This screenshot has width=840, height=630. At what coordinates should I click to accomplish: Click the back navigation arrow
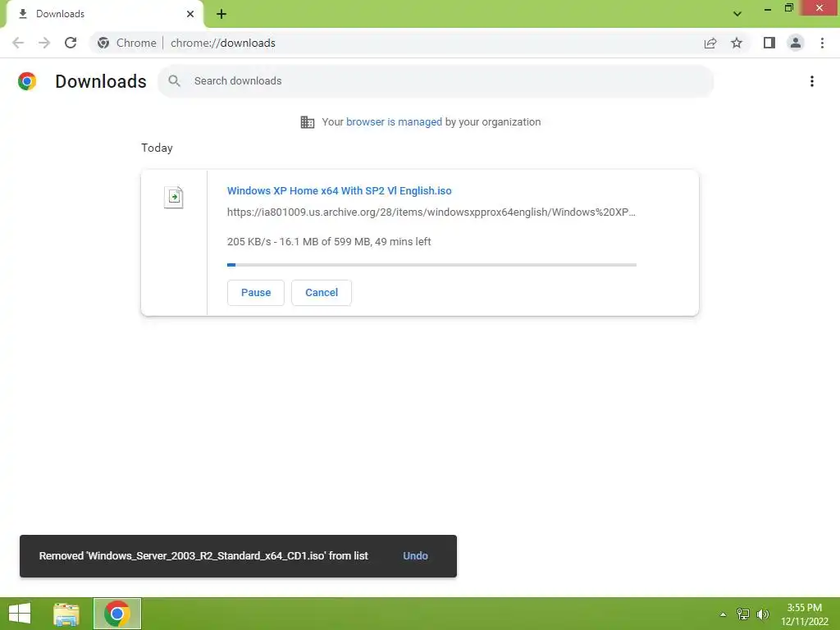pos(18,43)
